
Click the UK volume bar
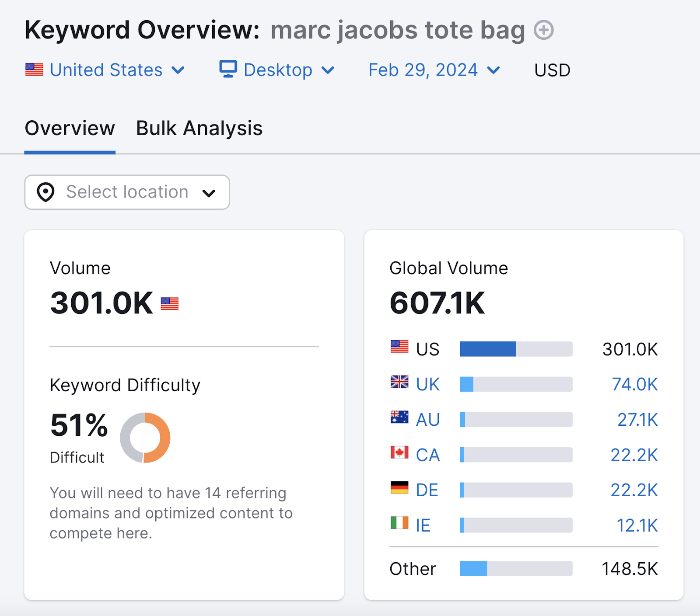(516, 384)
